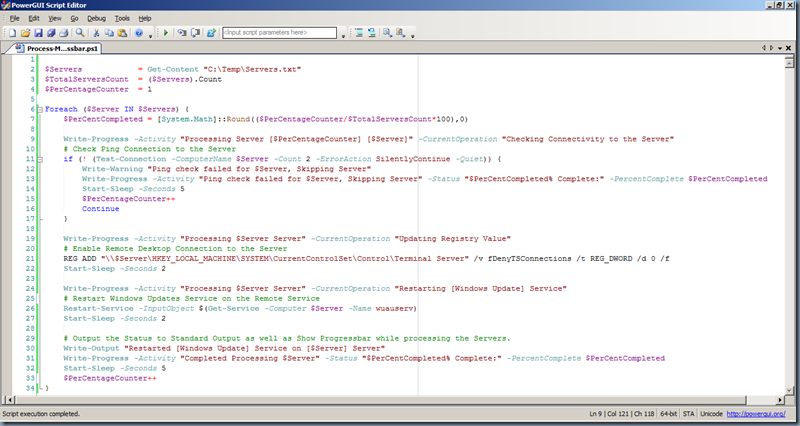Click the PowerGUI app icon in title bar
Viewport: 800px width, 426px height.
point(6,5)
